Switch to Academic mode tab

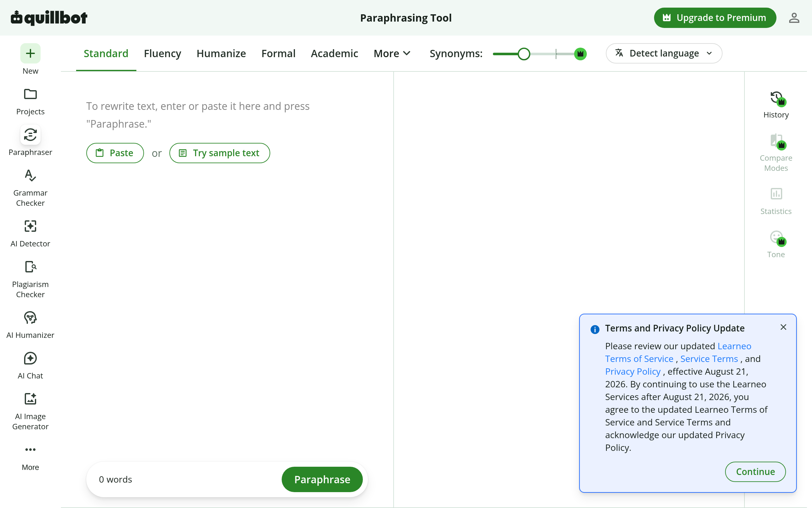(334, 53)
